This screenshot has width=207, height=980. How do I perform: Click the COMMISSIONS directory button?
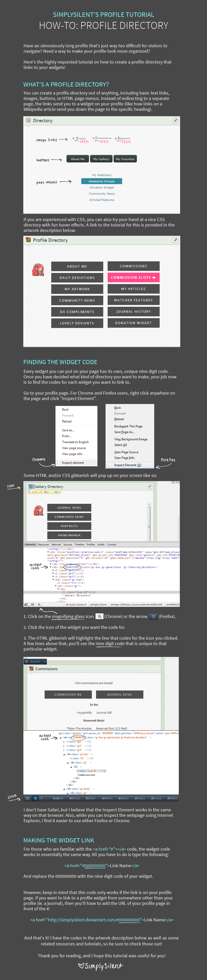(134, 266)
